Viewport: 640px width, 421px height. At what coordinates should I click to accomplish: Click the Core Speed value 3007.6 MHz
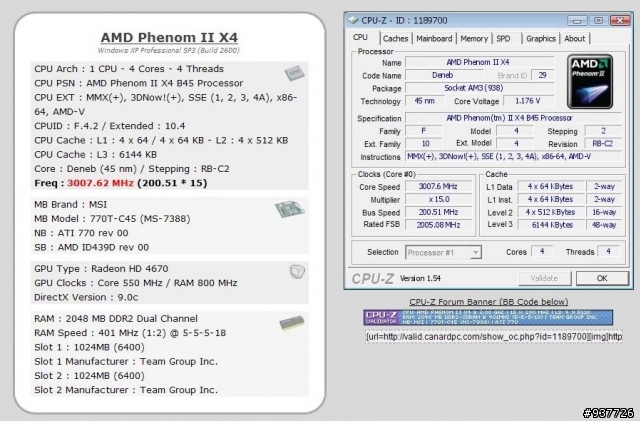pos(438,187)
